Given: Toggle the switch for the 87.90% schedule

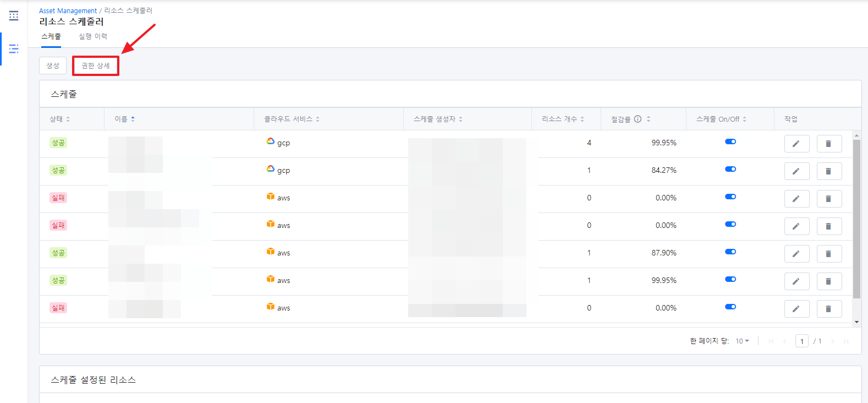Looking at the screenshot, I should (730, 252).
